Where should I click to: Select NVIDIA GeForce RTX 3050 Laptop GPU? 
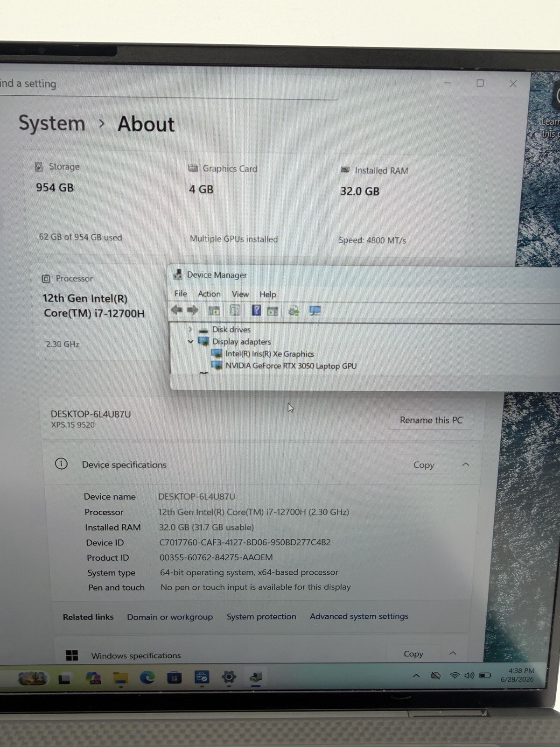tap(291, 366)
